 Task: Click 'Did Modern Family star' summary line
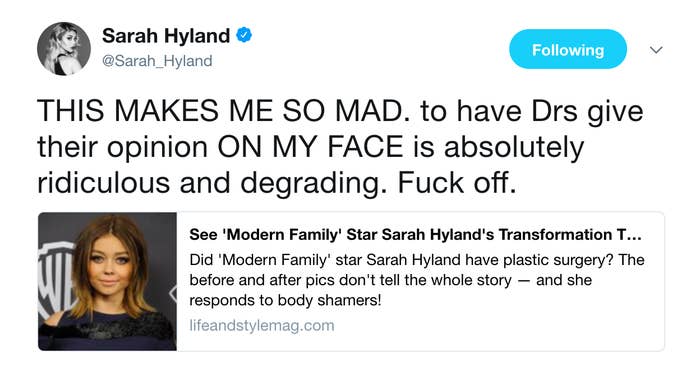(417, 260)
